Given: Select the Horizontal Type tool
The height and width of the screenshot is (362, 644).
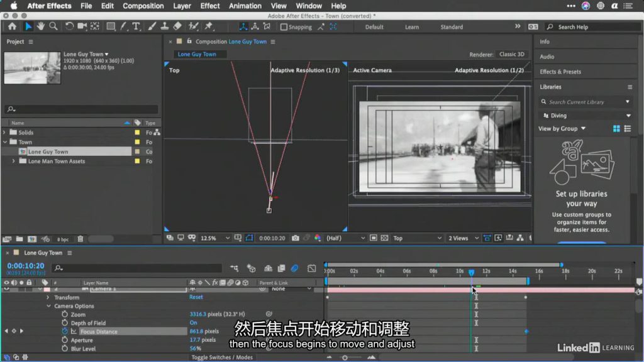Looking at the screenshot, I should pos(136,26).
